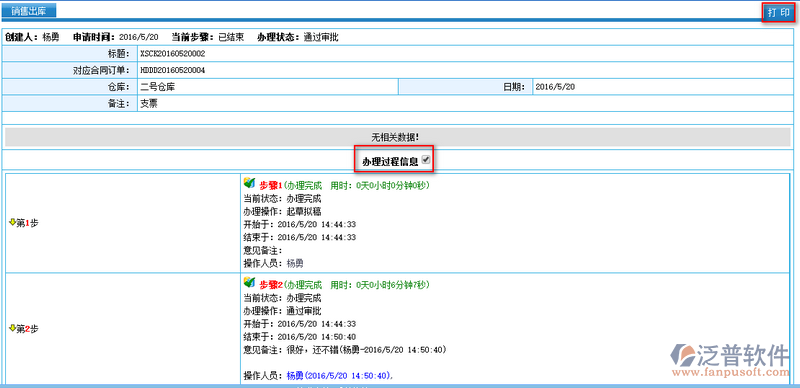Select the title value XSCK20160520002
Image resolution: width=800 pixels, height=388 pixels.
coord(172,53)
